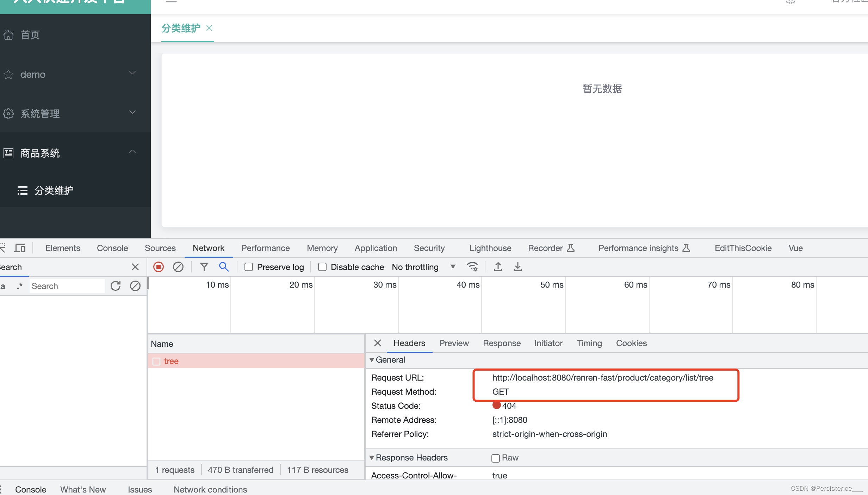Click the Performance insights flask icon
This screenshot has height=495, width=868.
686,248
